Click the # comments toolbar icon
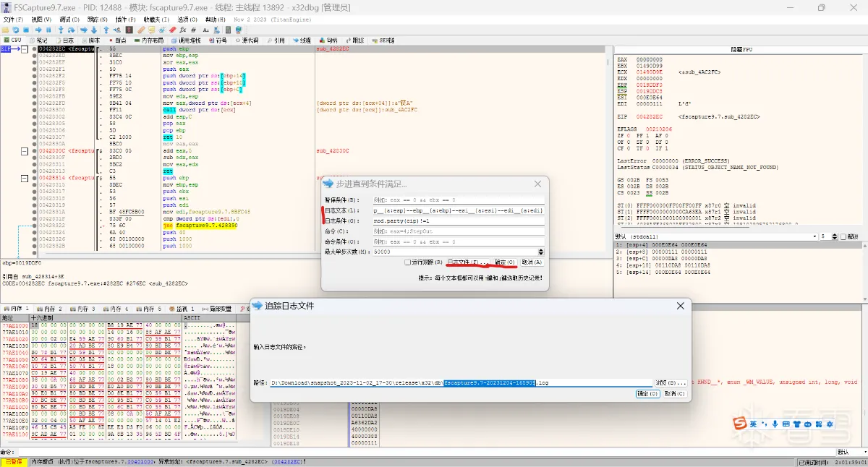Screen dimensions: 868x467 coord(193,30)
